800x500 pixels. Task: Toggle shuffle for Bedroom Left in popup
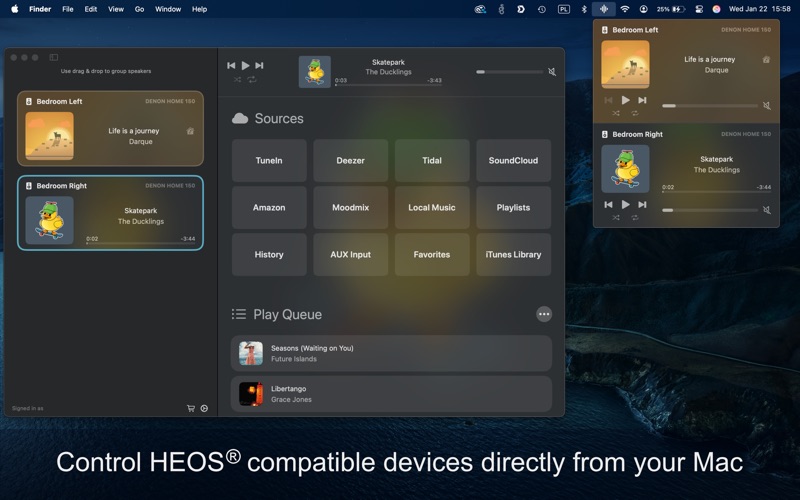point(616,113)
